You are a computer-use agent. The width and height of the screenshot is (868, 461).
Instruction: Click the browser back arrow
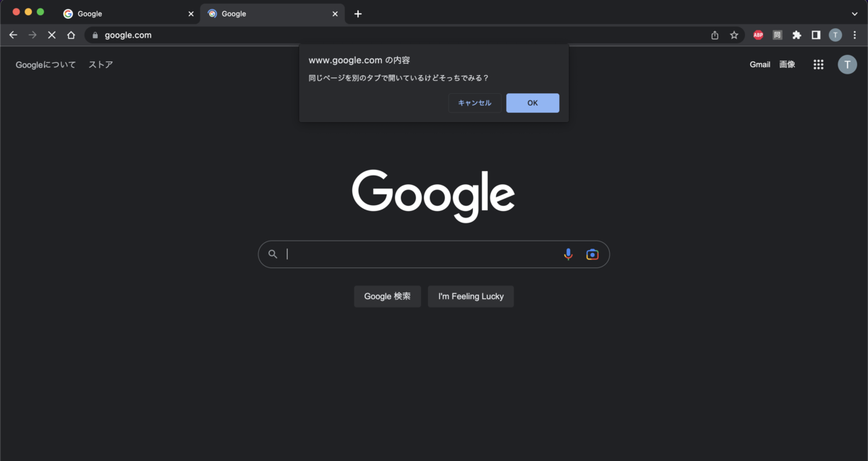[13, 35]
